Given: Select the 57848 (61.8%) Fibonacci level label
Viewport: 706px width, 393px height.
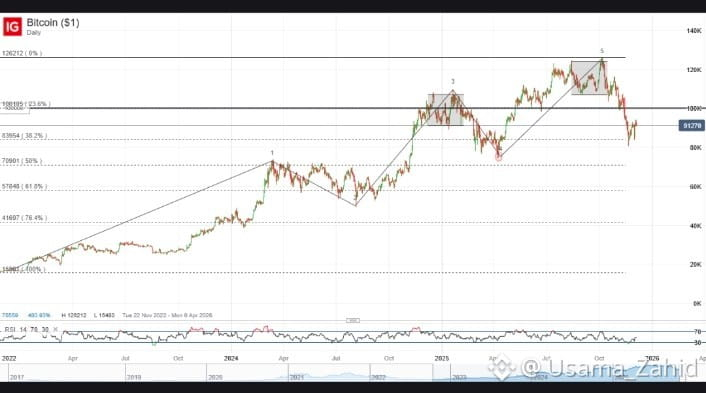Looking at the screenshot, I should [24, 186].
